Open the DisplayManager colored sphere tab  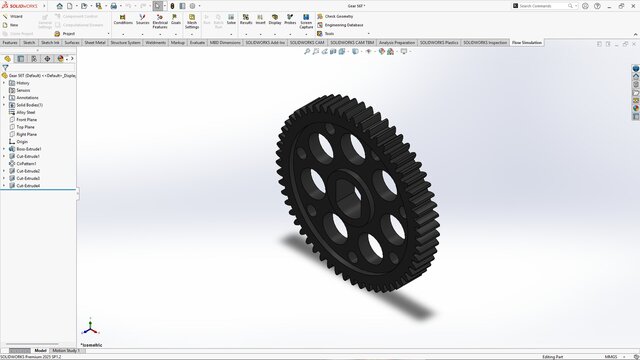coord(60,59)
